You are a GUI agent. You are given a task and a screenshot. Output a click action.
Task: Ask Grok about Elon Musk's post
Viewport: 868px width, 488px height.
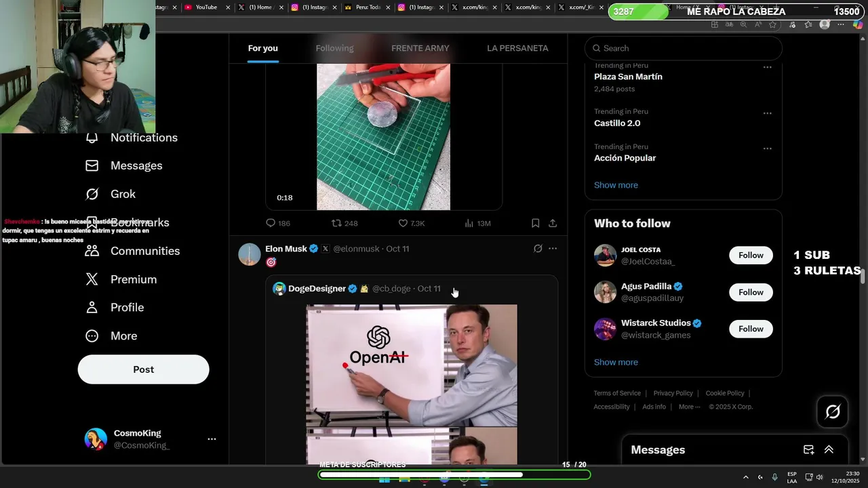tap(538, 249)
